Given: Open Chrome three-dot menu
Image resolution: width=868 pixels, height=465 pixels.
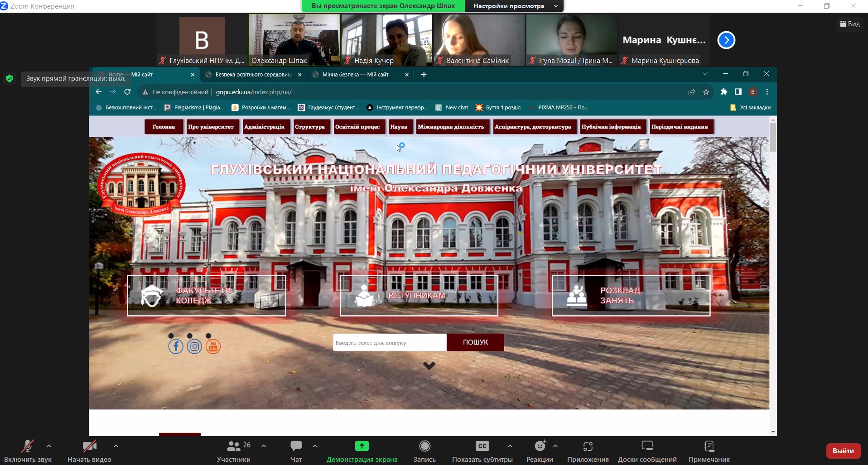Looking at the screenshot, I should (x=767, y=92).
